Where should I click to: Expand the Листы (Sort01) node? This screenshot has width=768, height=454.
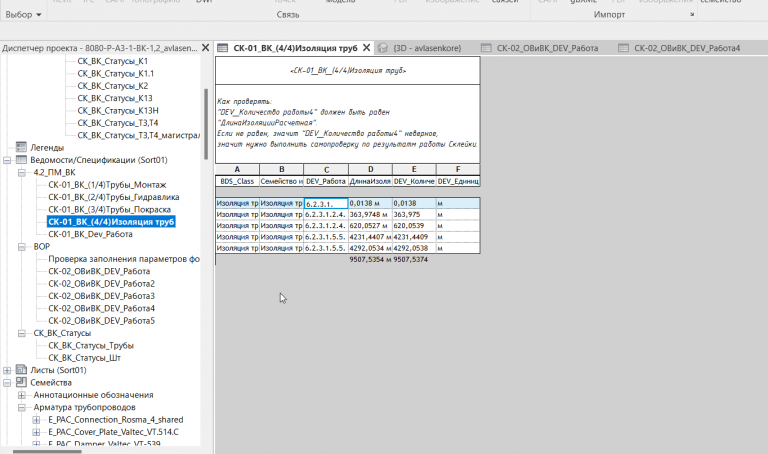pos(7,370)
